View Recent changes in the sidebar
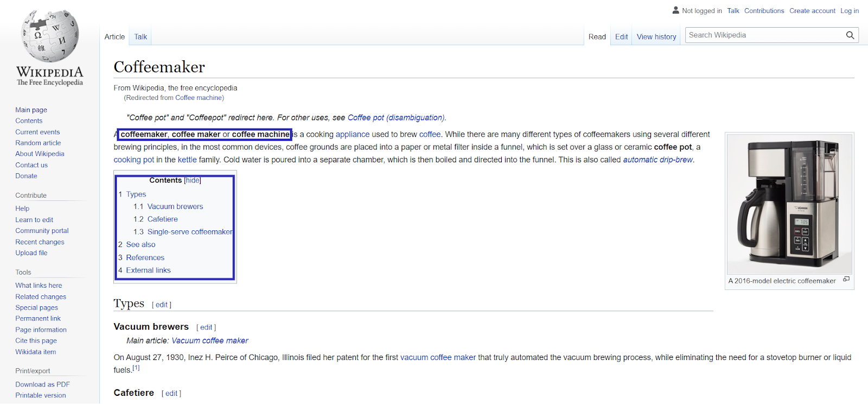 (40, 242)
